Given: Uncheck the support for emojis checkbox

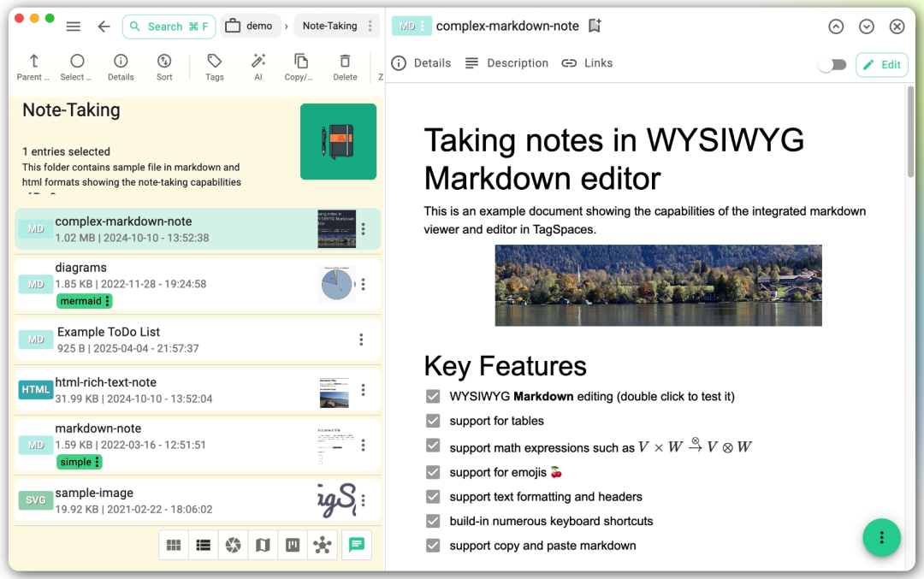Looking at the screenshot, I should point(433,472).
